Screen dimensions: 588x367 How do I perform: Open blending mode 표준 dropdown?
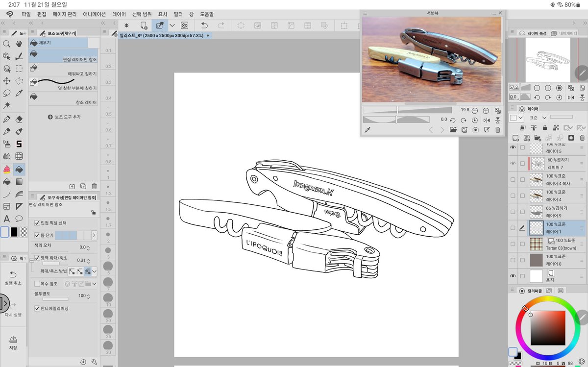click(537, 118)
